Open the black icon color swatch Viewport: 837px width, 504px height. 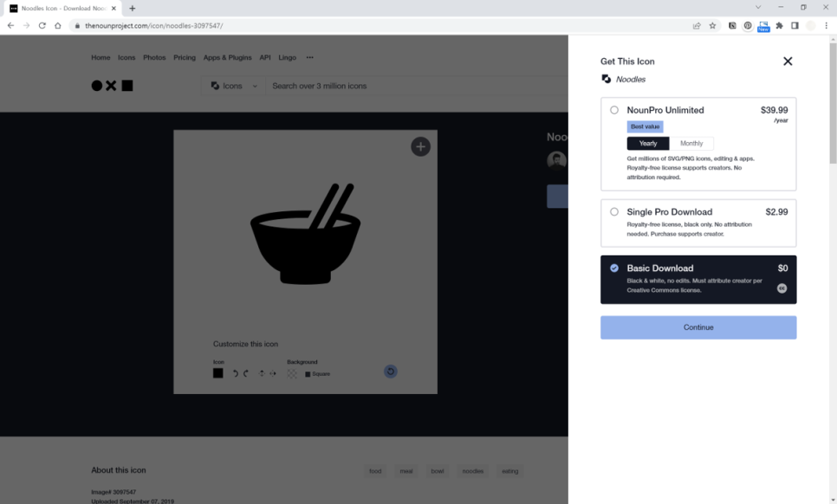click(217, 373)
